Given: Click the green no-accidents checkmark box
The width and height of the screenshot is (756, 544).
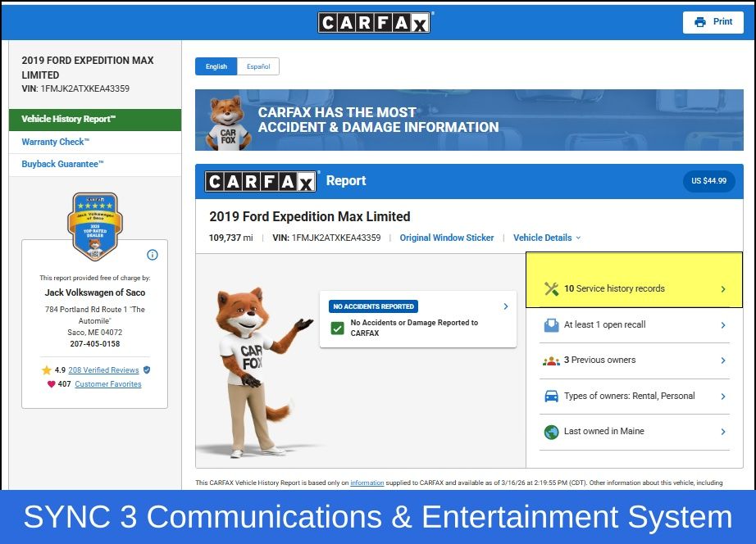Looking at the screenshot, I should pos(337,328).
